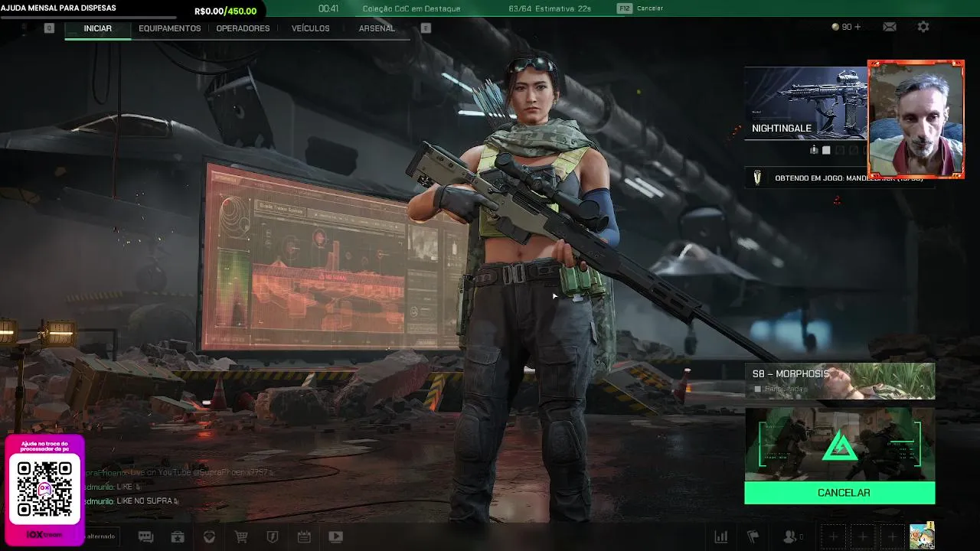Open the mail envelope inbox
This screenshot has width=980, height=551.
pyautogui.click(x=889, y=27)
